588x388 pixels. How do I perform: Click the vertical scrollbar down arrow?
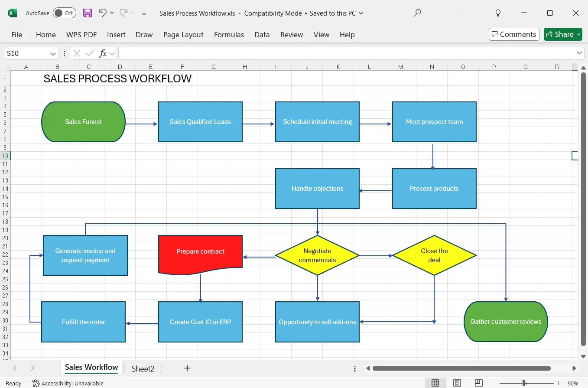(583, 356)
